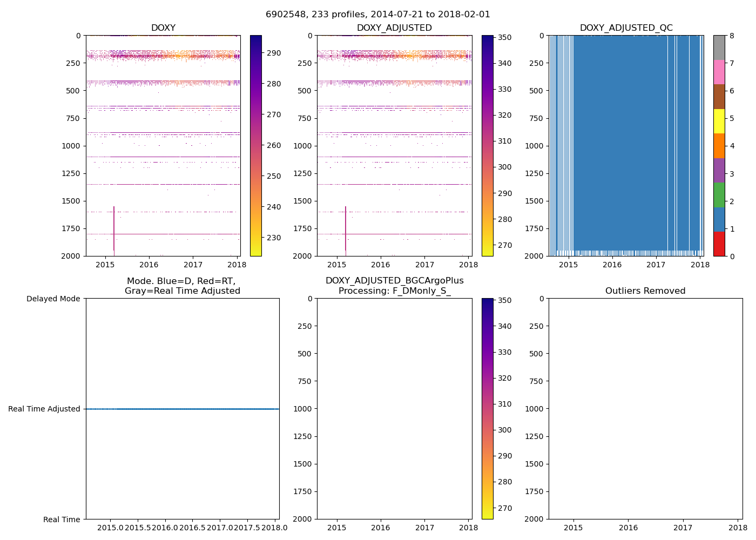Click the Outliers Removed plot title
The image size is (756, 540).
645,291
